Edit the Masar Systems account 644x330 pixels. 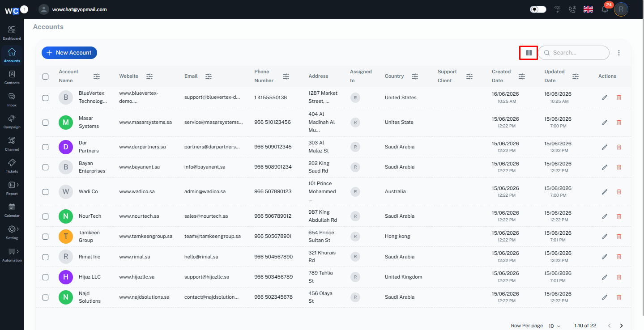coord(605,122)
